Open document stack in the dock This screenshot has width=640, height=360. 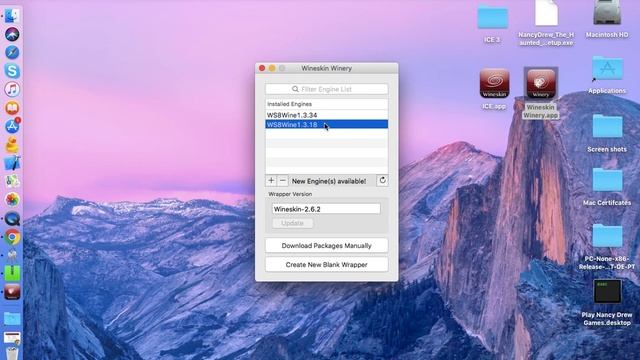(12, 337)
